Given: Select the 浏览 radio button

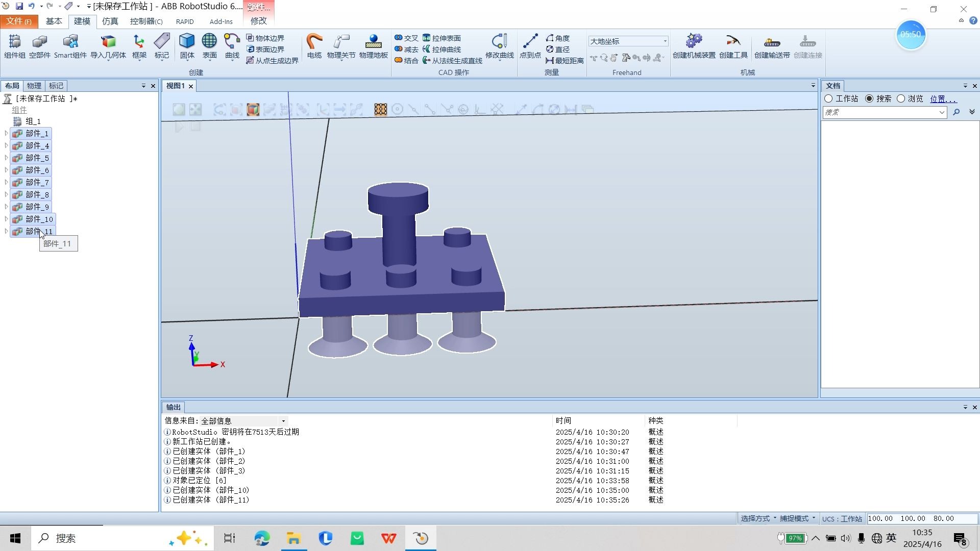Looking at the screenshot, I should [901, 98].
